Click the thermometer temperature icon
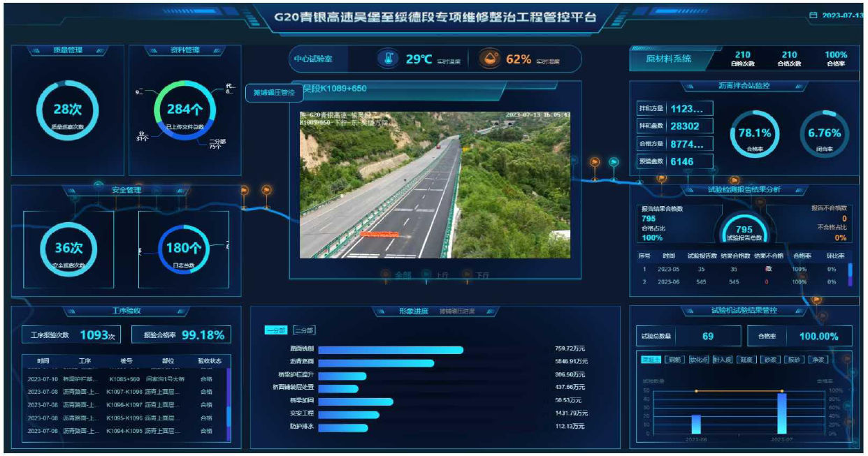Viewport: 868px width, 456px height. pyautogui.click(x=388, y=59)
